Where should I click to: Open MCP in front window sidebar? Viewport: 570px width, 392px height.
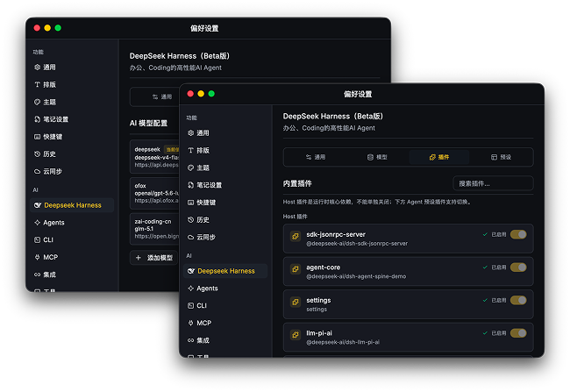199,323
